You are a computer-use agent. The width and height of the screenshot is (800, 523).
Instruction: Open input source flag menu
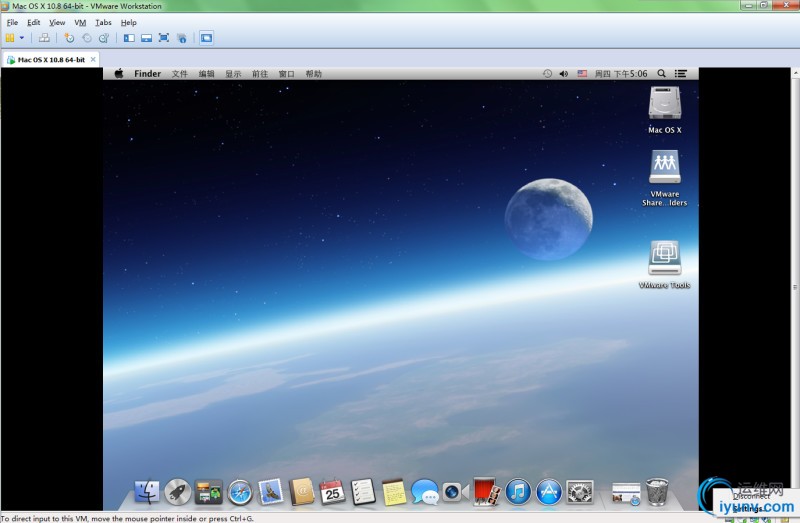(582, 73)
